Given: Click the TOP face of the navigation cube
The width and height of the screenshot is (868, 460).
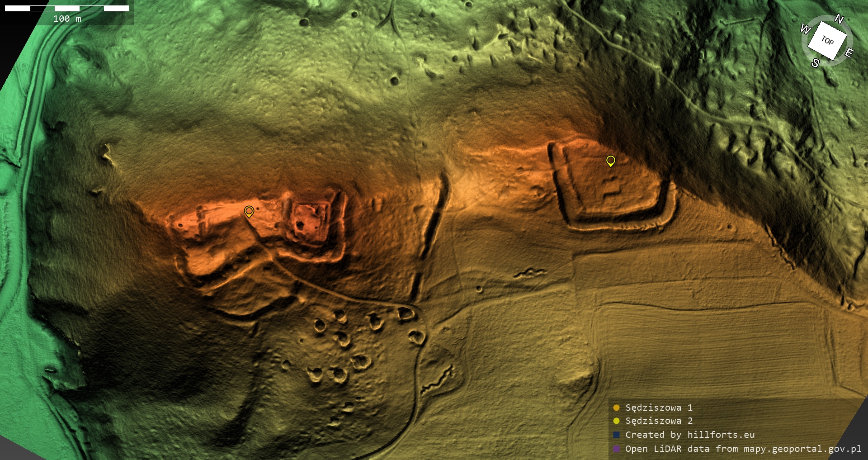Looking at the screenshot, I should (827, 40).
